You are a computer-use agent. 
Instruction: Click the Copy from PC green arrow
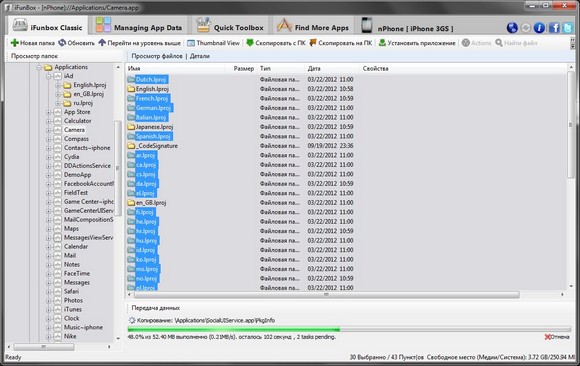point(250,43)
